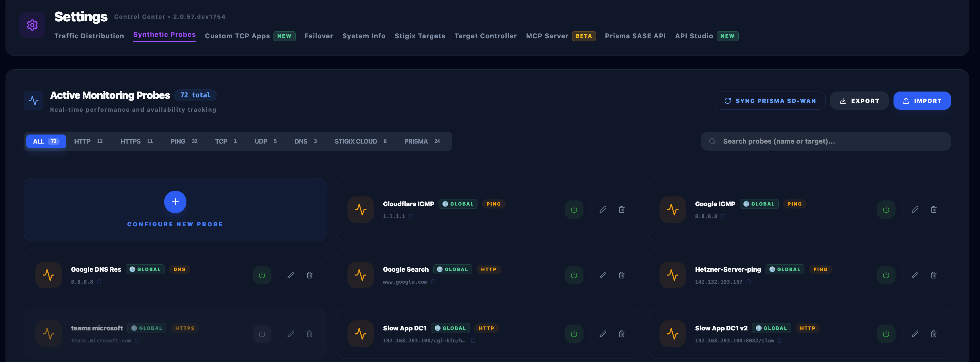Viewport: 980px width, 362px height.
Task: Click Sync Prisma SD-WAN button
Action: 770,101
